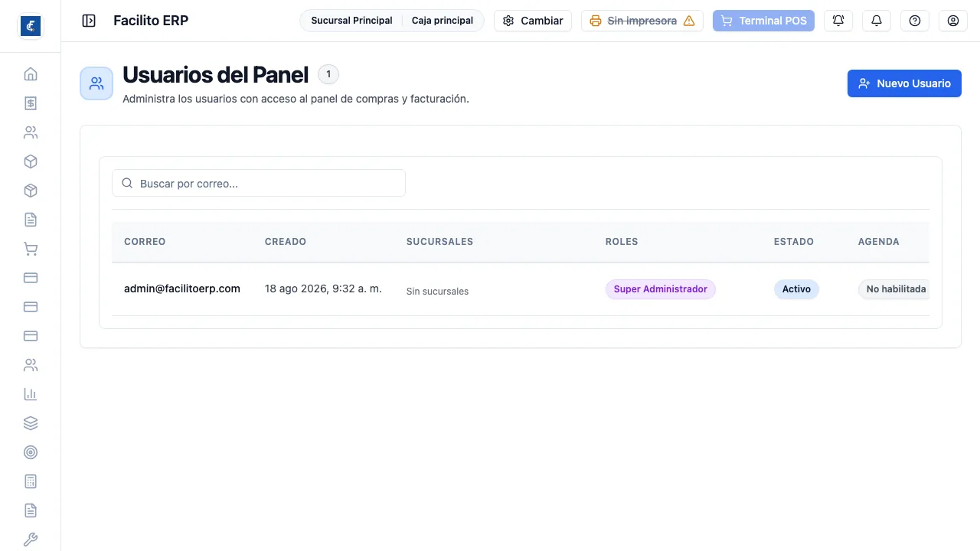Open the shopping cart sidebar icon
This screenshot has height=551, width=980.
(31, 249)
